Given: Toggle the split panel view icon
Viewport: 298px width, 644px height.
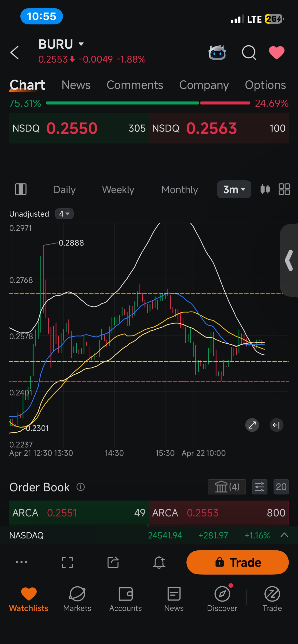Looking at the screenshot, I should 21,189.
